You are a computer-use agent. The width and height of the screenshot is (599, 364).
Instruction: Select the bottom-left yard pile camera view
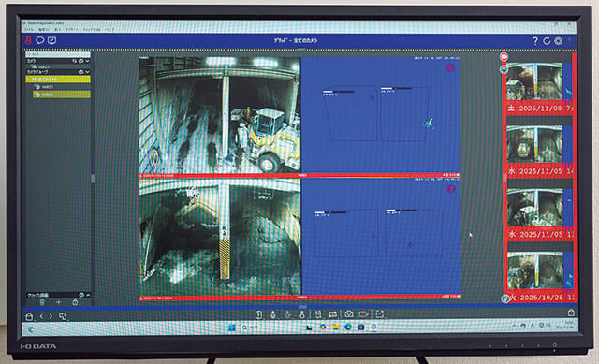pyautogui.click(x=220, y=237)
